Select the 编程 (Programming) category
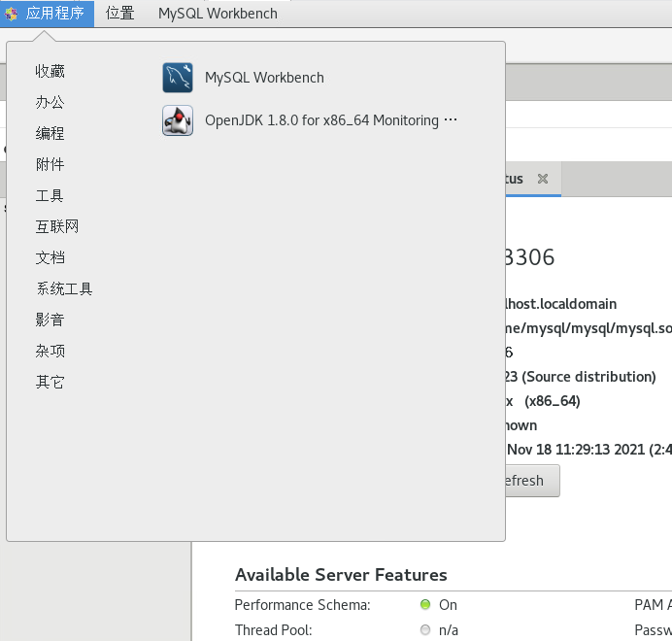672x641 pixels. (x=50, y=133)
